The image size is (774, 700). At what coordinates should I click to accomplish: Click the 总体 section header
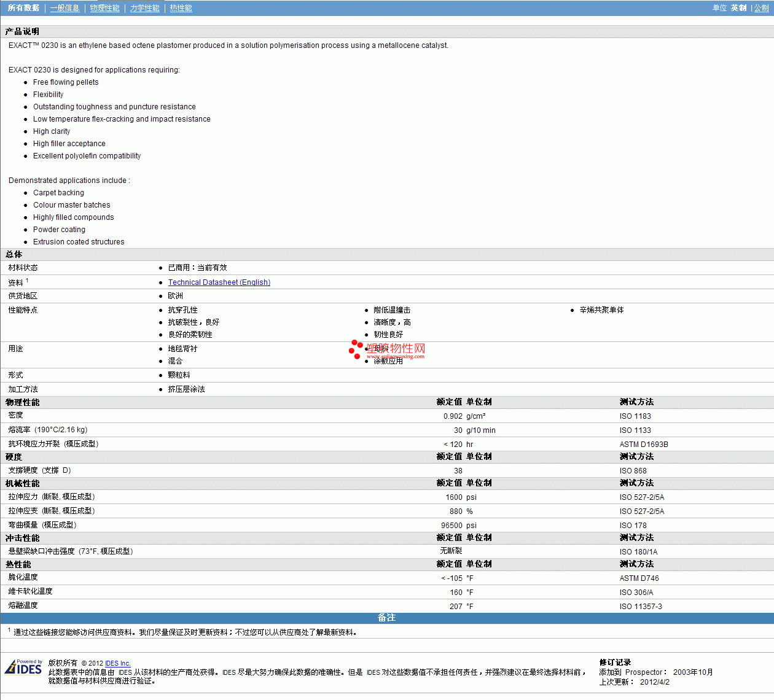14,254
